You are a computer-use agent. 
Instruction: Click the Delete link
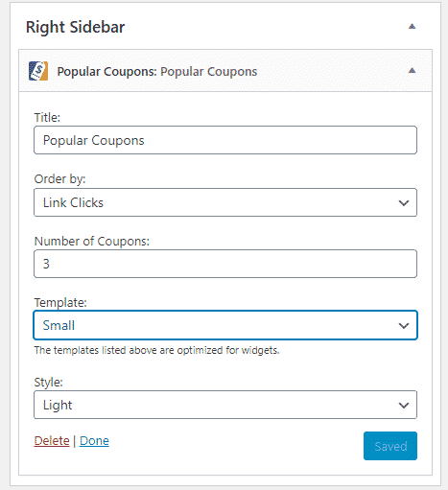pos(52,441)
